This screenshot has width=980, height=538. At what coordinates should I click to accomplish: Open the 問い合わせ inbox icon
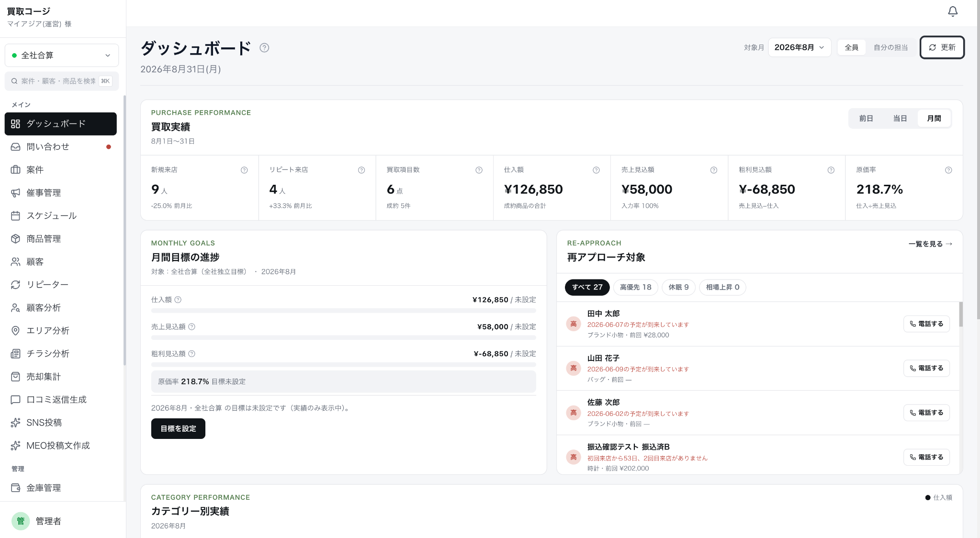coord(16,147)
